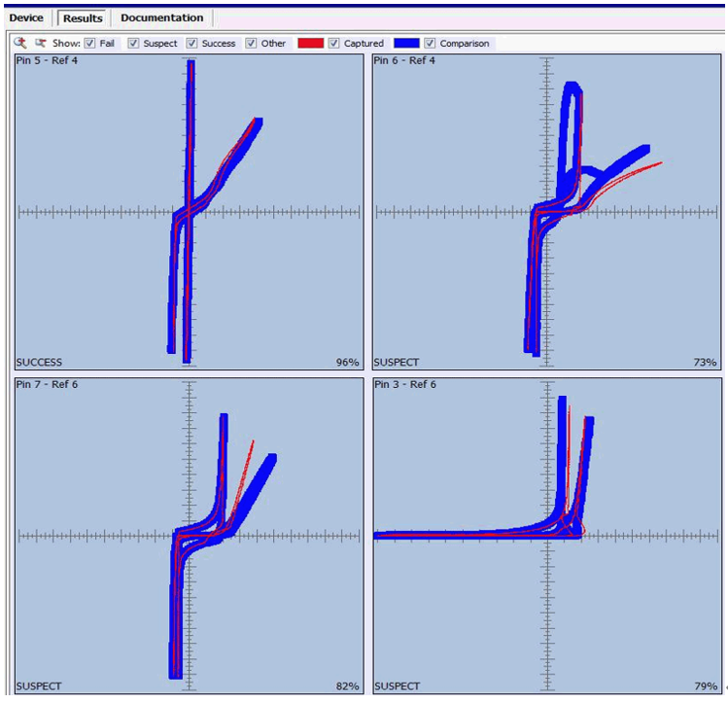This screenshot has height=703, width=728.
Task: Click the 79% score in Pin 3 plot
Action: tap(705, 686)
